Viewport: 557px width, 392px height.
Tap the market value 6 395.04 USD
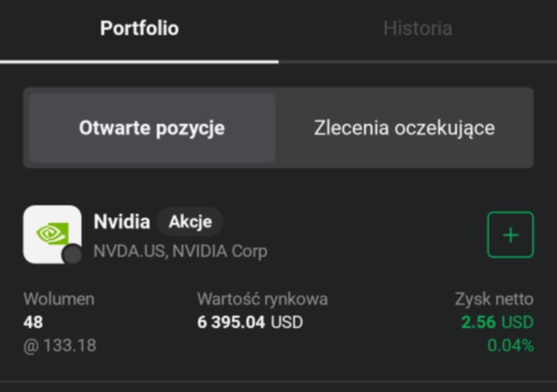[x=250, y=322]
